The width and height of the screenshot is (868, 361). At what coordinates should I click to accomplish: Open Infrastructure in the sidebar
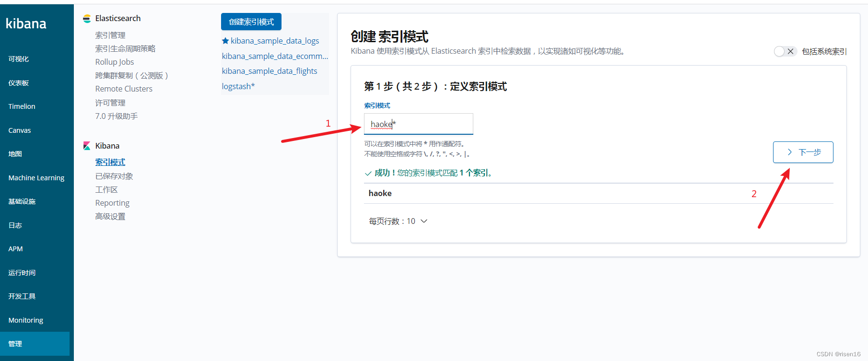click(22, 201)
